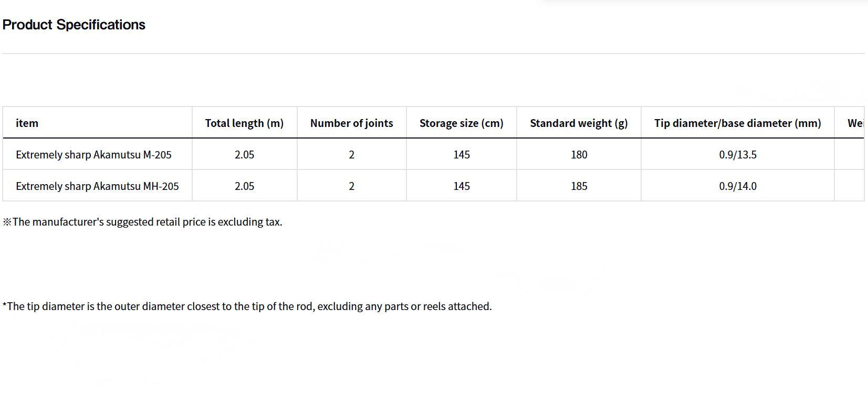Click the MH-205 row total length value
This screenshot has width=868, height=404.
(244, 186)
